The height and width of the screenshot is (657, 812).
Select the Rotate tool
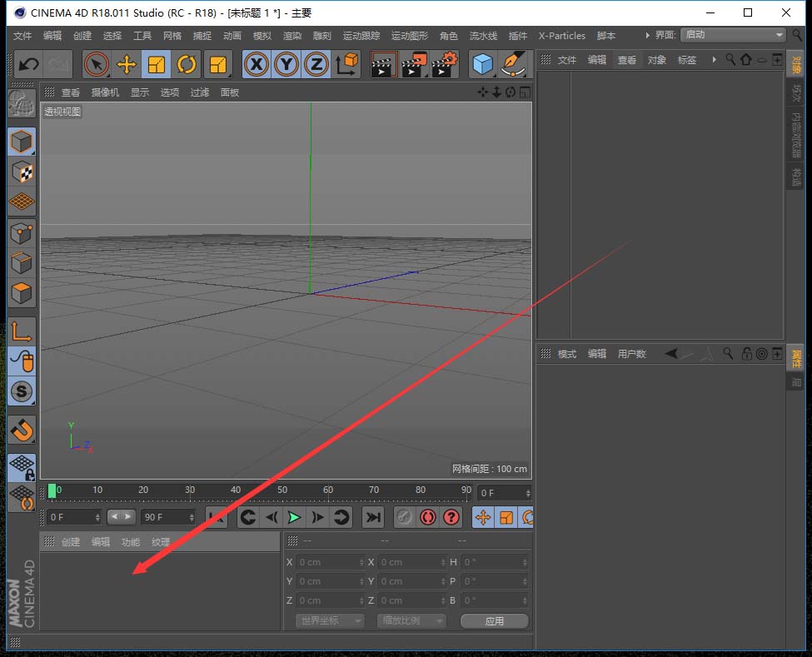[x=187, y=64]
